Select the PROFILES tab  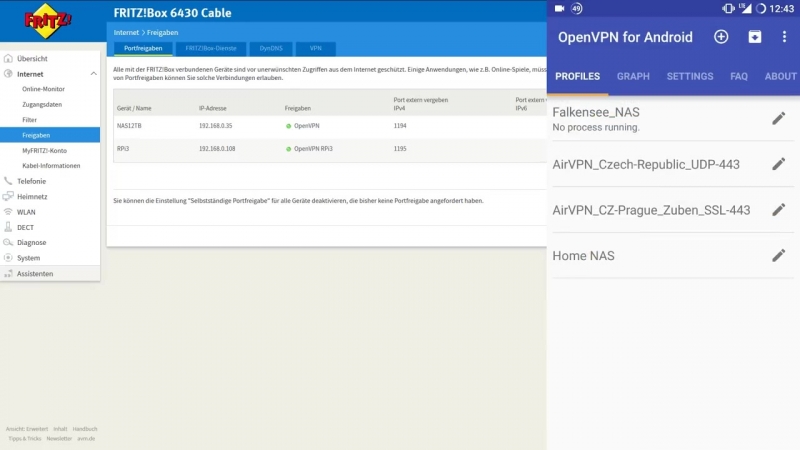coord(578,77)
